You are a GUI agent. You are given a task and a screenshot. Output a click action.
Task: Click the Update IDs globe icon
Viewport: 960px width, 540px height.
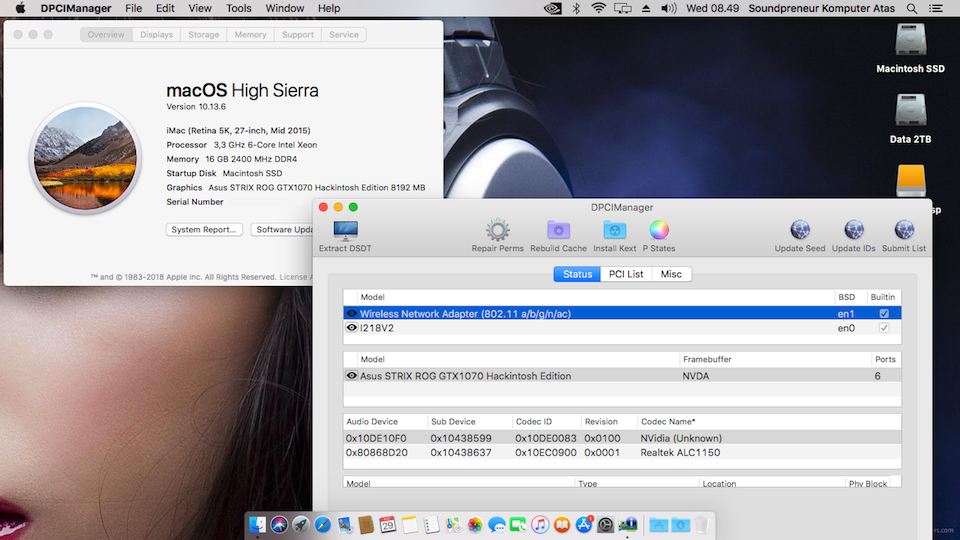coord(853,230)
